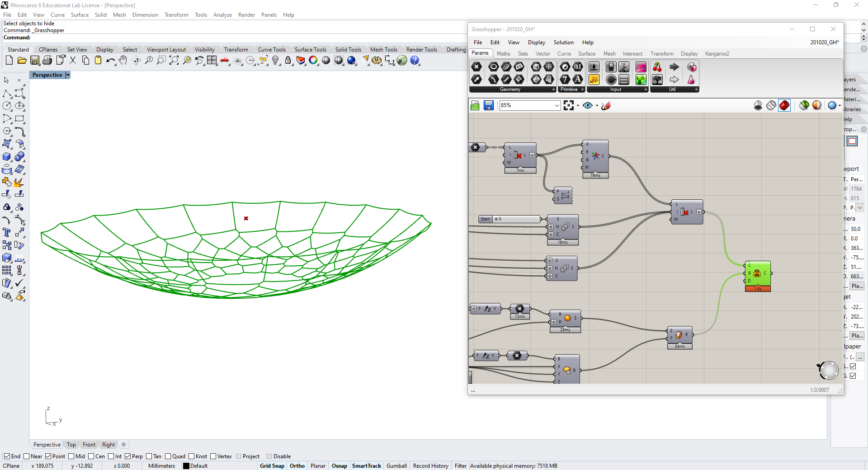Choose the tree-shaped Util component icon
Image resolution: width=868 pixels, height=470 pixels.
(x=657, y=80)
